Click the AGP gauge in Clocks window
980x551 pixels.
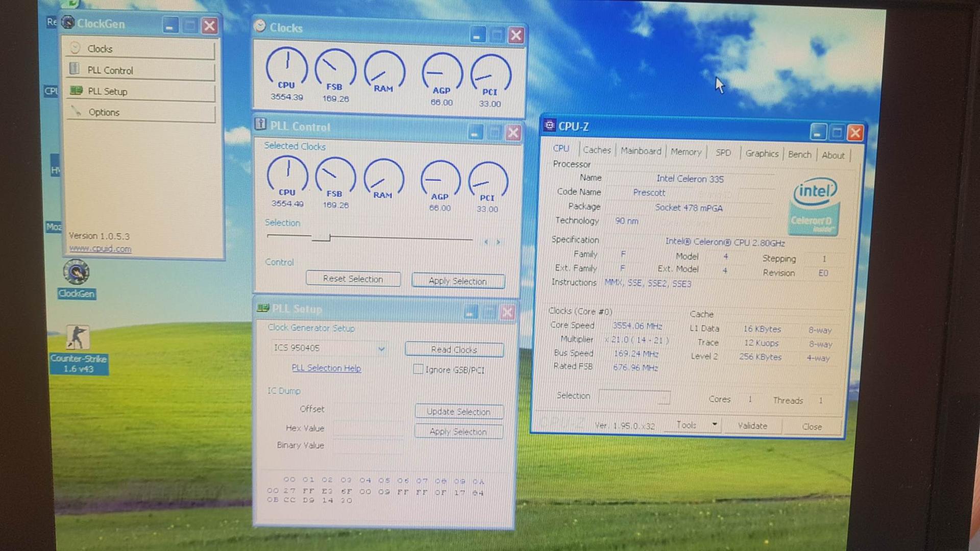point(442,79)
